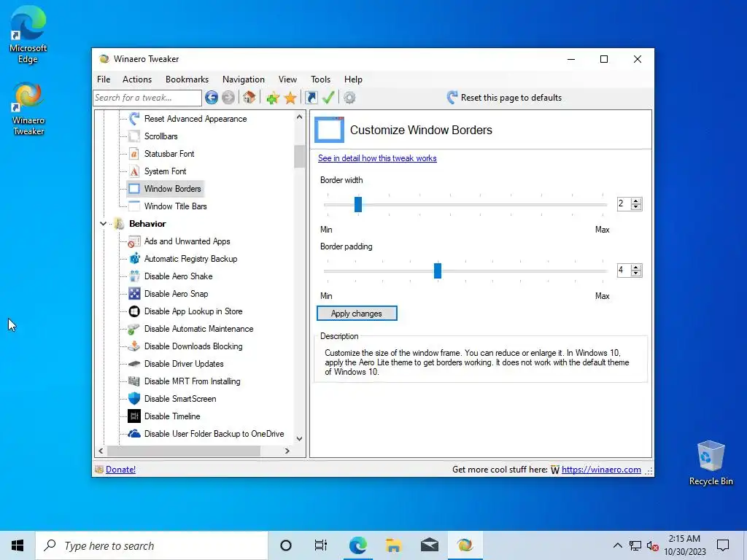747x560 pixels.
Task: Select Disable Driver Updates tree item
Action: pyautogui.click(x=184, y=364)
